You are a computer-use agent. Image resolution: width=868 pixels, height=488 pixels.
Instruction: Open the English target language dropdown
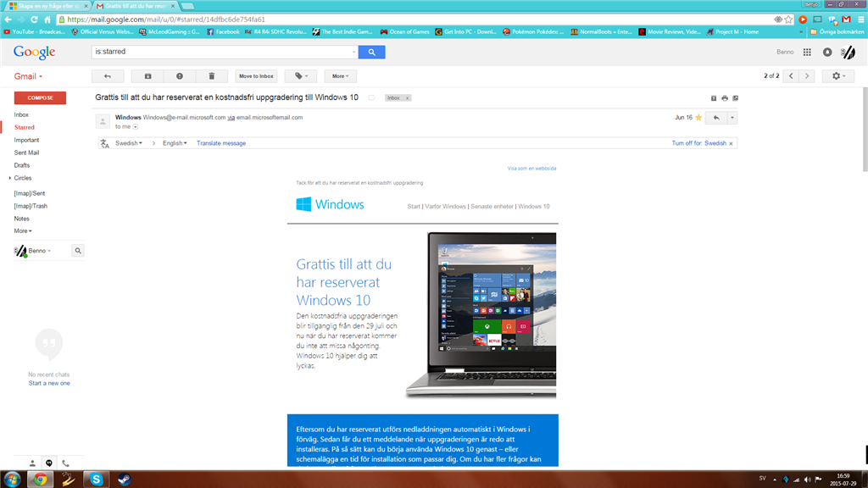pos(175,143)
